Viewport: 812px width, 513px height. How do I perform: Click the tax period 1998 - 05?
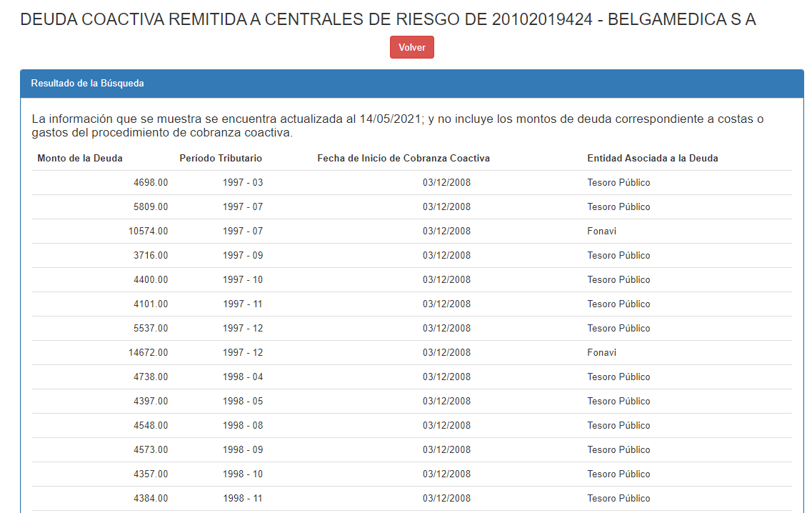click(x=243, y=402)
